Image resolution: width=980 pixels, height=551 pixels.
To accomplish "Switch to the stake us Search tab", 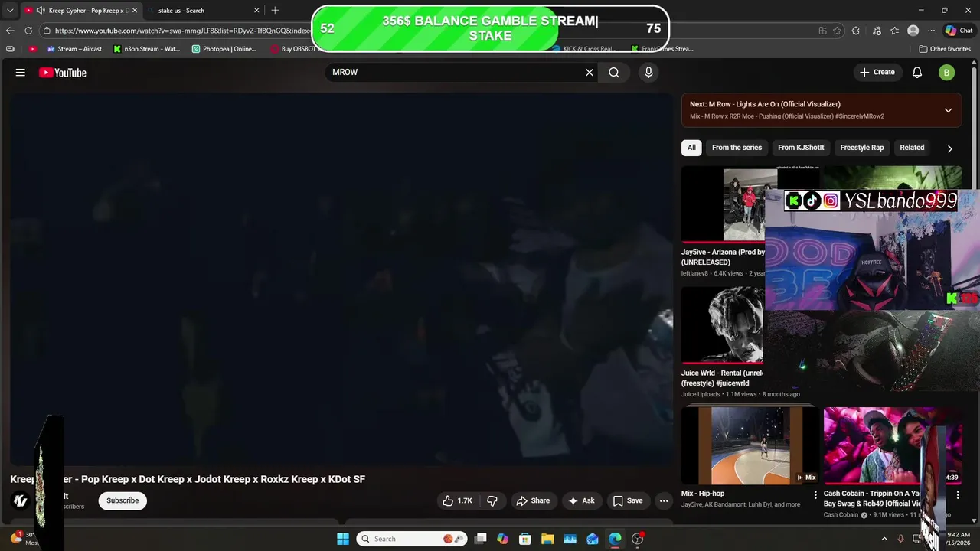I will (203, 11).
